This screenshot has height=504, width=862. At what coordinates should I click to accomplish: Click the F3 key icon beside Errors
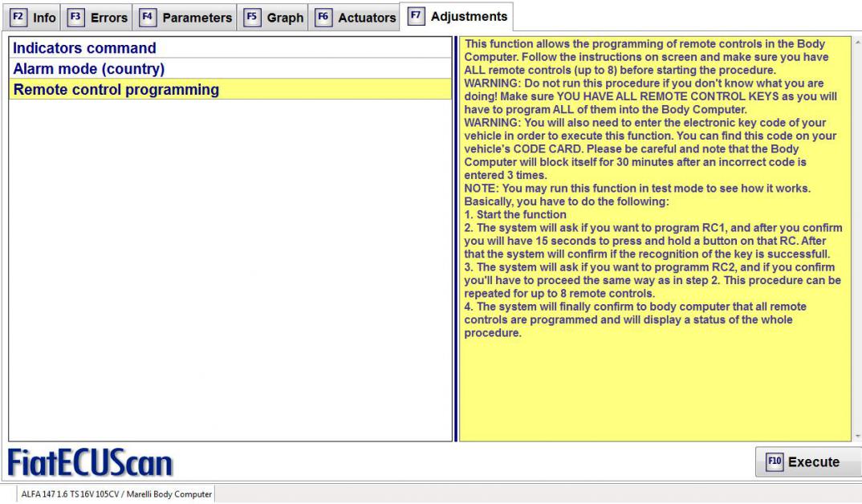click(76, 17)
